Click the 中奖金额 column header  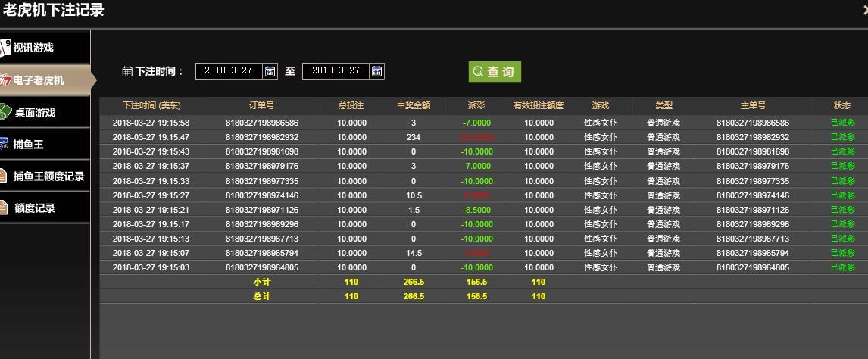point(413,105)
